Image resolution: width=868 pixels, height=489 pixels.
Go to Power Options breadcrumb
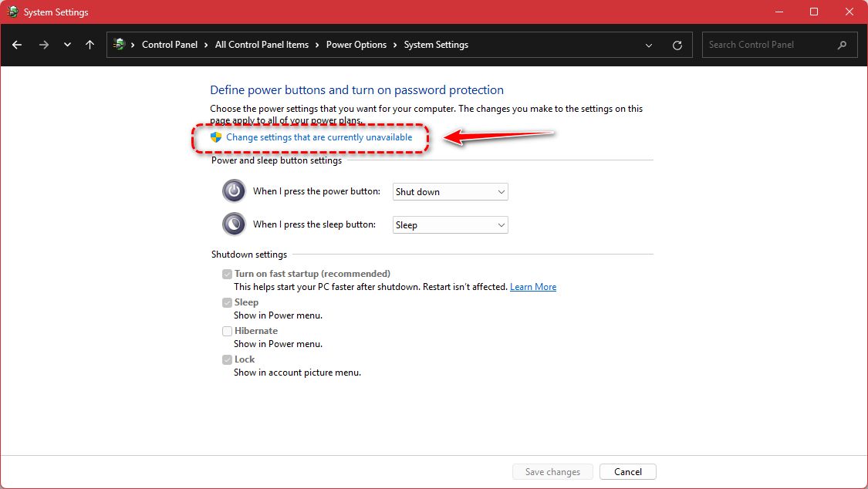tap(356, 45)
